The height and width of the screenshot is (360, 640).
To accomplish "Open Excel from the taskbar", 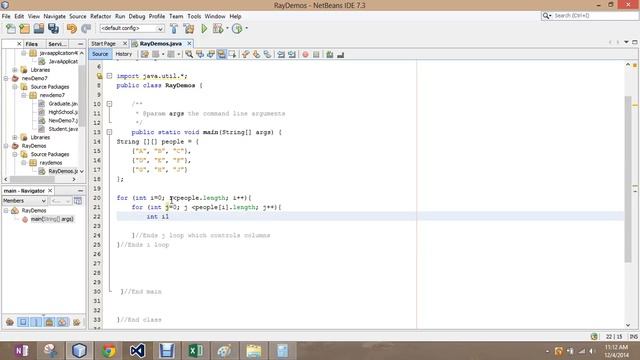I will tap(196, 351).
